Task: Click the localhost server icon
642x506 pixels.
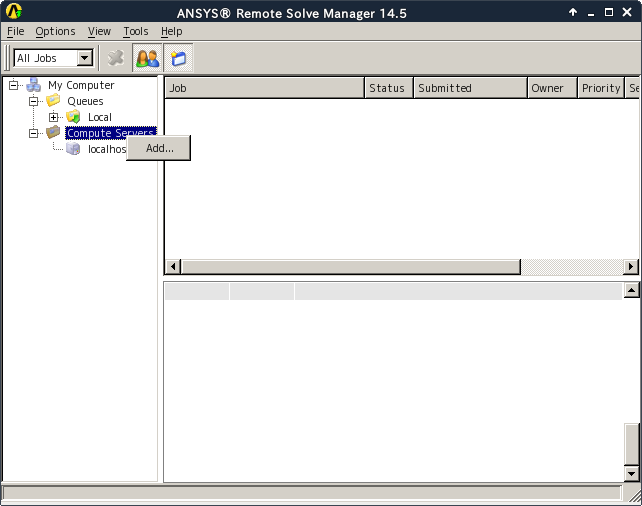Action: pos(74,149)
